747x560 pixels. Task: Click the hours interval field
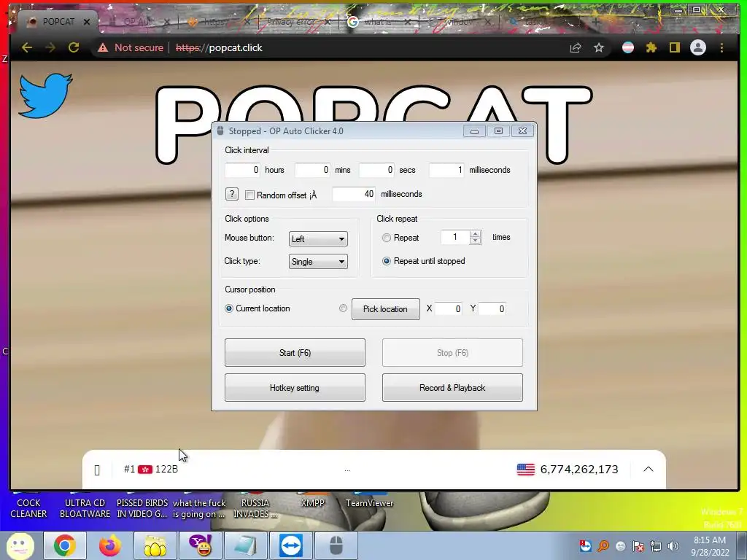pyautogui.click(x=242, y=170)
